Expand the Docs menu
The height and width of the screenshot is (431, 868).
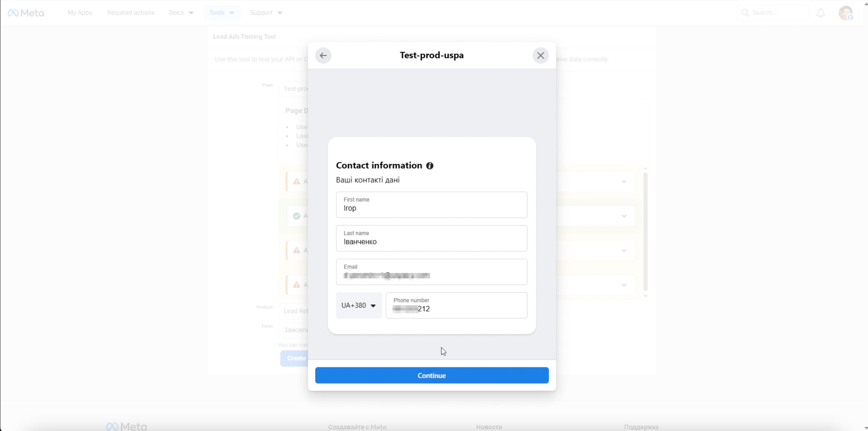[181, 13]
